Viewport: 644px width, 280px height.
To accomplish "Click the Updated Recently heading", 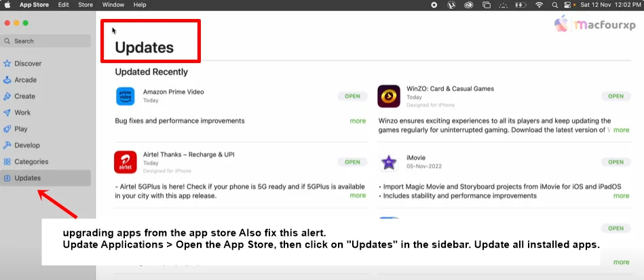I will 151,72.
